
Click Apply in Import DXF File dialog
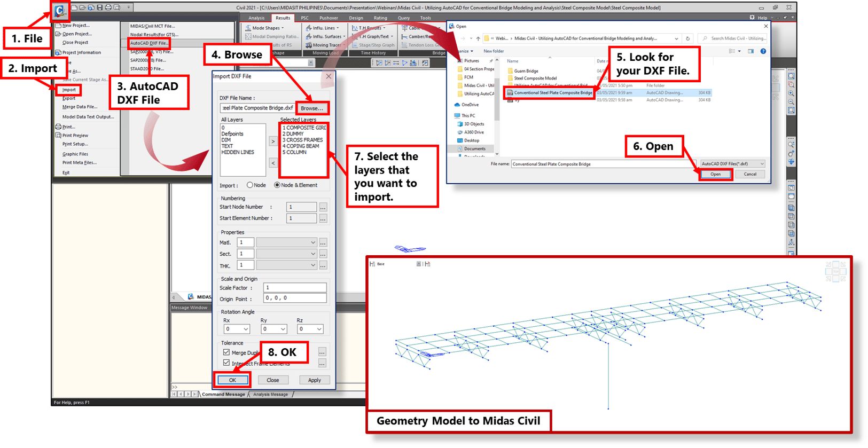point(315,380)
